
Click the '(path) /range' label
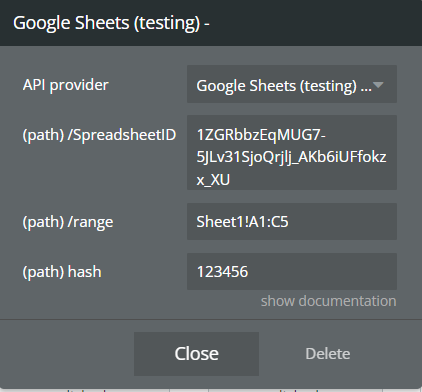point(68,222)
